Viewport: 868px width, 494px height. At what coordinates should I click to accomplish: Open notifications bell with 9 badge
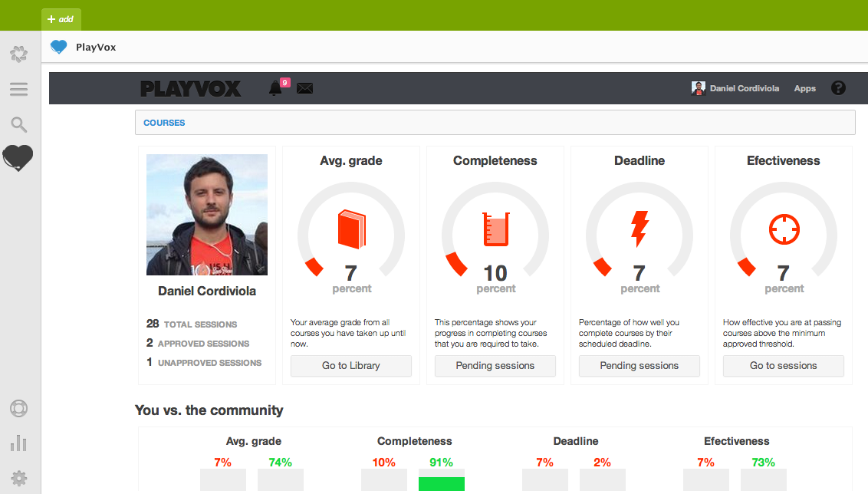(278, 87)
